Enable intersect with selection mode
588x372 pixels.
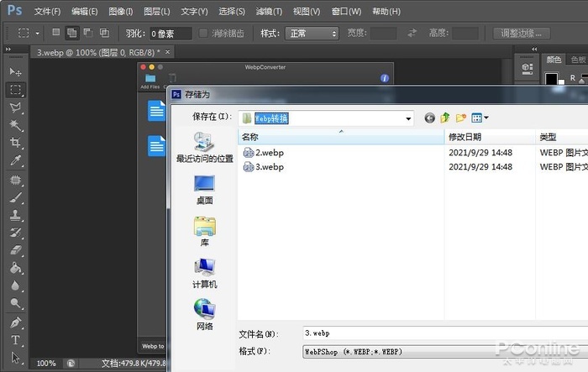point(104,33)
